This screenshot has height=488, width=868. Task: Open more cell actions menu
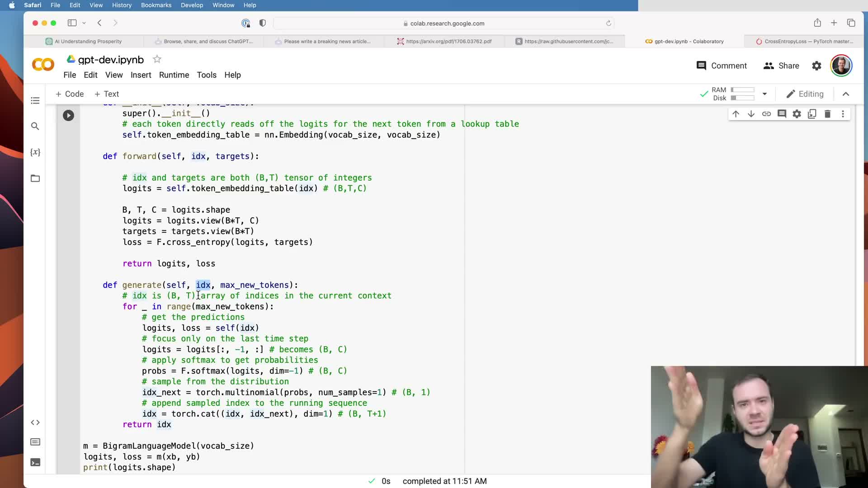tap(843, 114)
